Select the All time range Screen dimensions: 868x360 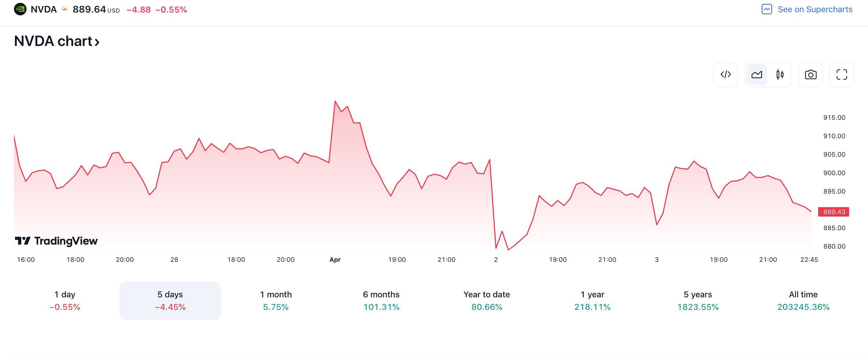(803, 300)
